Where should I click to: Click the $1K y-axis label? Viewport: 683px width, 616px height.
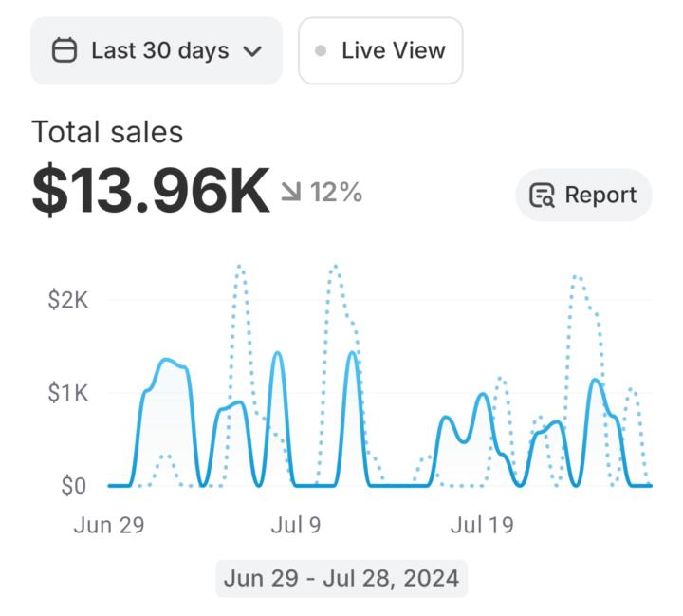67,393
